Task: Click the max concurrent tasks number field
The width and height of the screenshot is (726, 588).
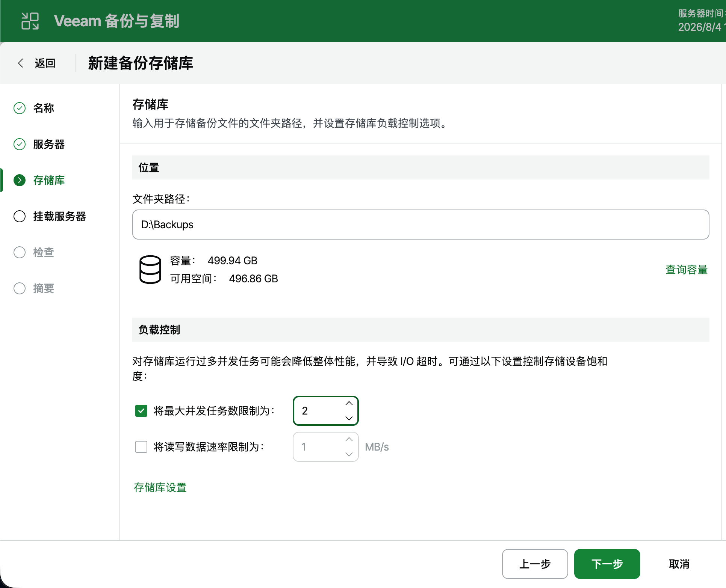Action: point(325,411)
